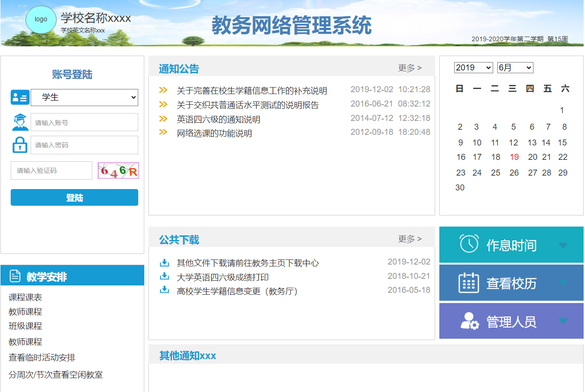Click the 查看校历 tile label
The height and width of the screenshot is (392, 585).
[x=511, y=283]
